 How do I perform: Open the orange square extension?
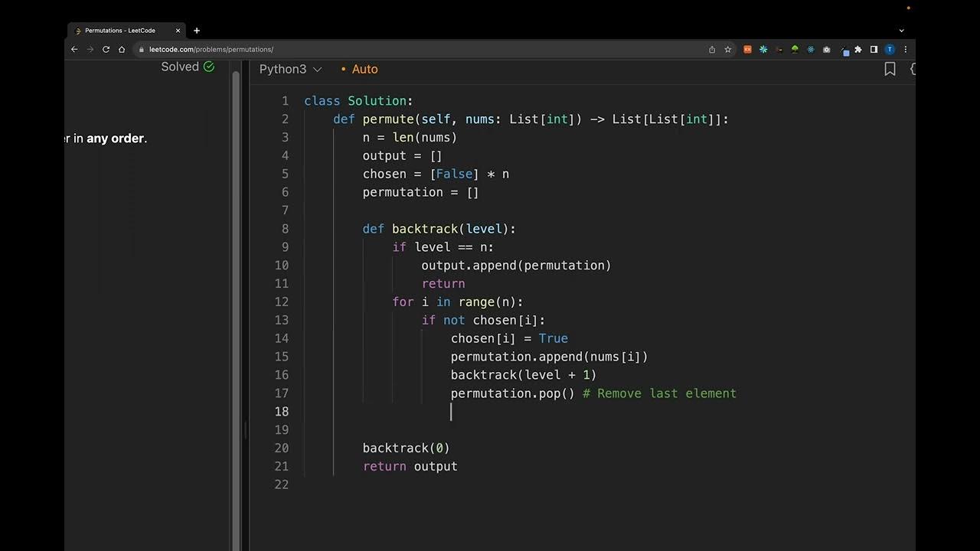tap(748, 49)
